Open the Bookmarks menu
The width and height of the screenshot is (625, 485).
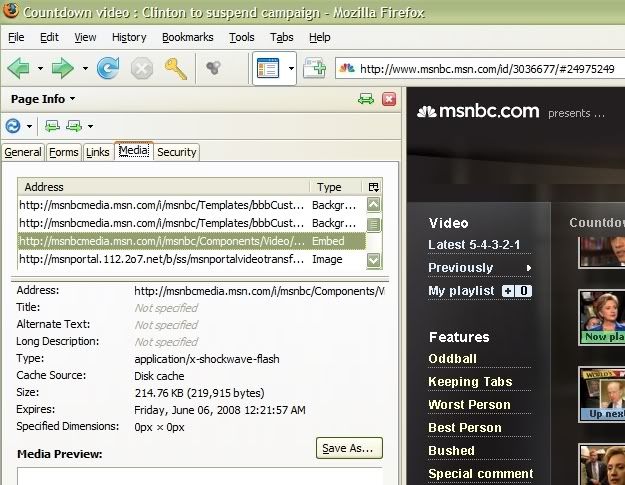188,37
